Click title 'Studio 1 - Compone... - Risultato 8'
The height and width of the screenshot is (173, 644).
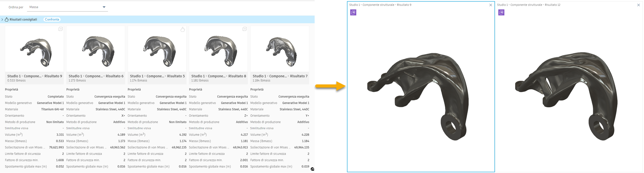click(x=219, y=76)
